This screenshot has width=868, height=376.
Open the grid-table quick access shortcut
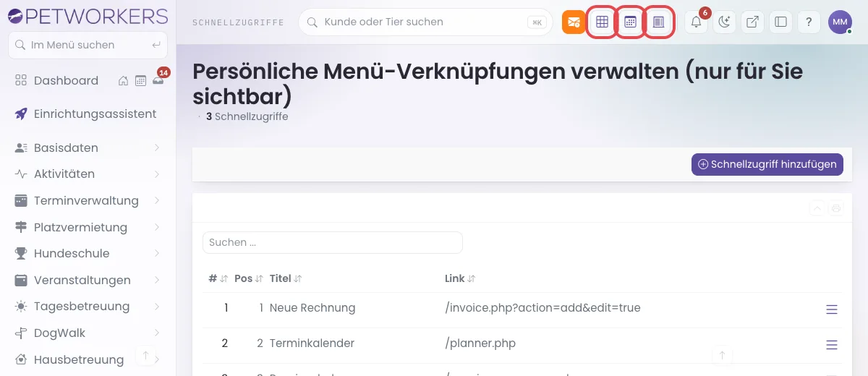[x=602, y=22]
